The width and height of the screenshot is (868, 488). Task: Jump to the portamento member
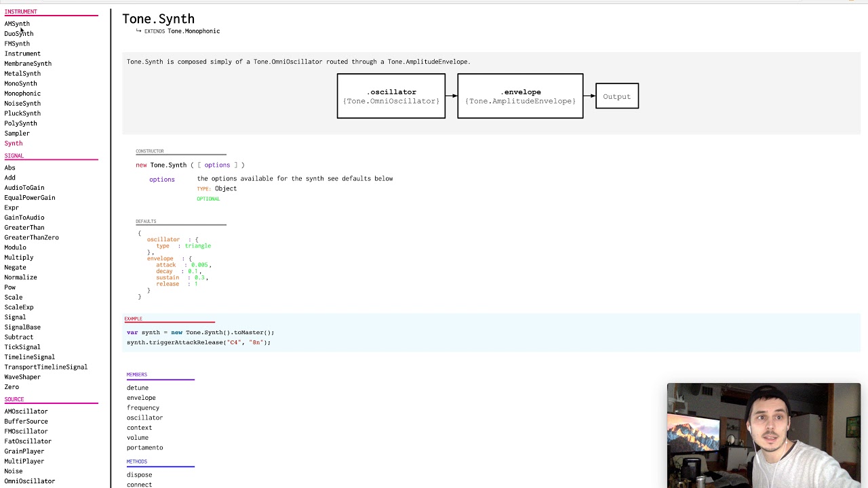(144, 447)
